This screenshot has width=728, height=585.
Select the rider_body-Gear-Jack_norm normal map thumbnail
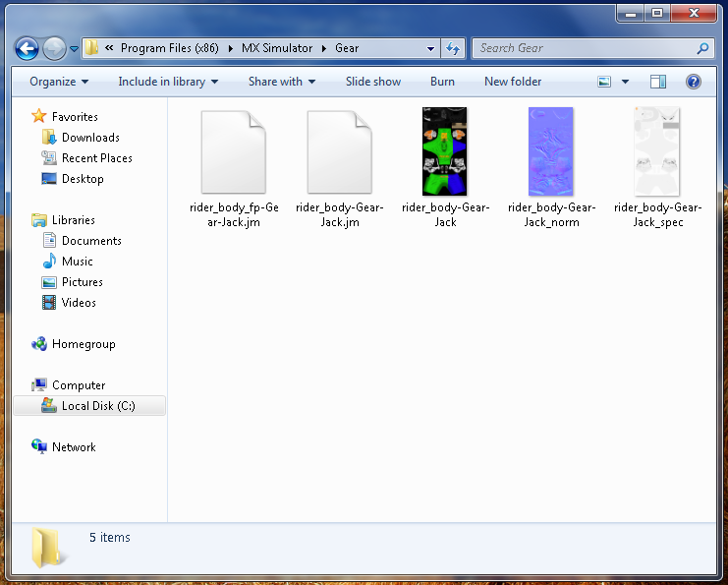tap(551, 151)
